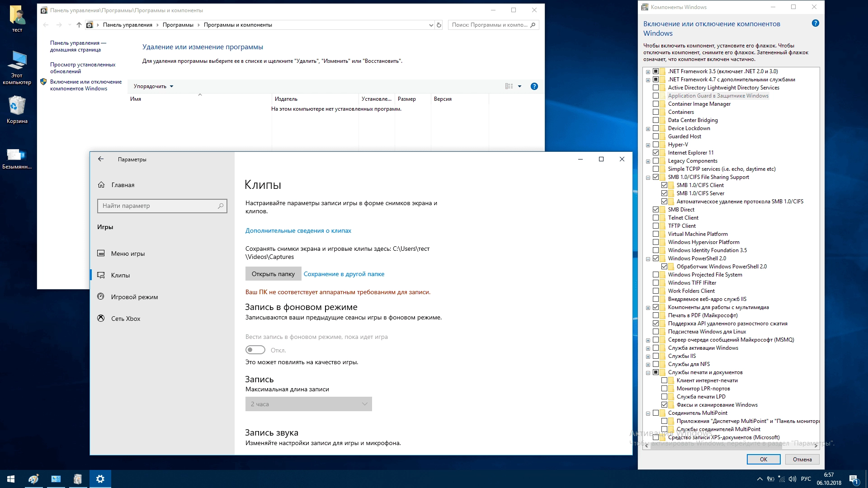
Task: Uncheck Internet Explorer 11 checkbox
Action: [656, 153]
